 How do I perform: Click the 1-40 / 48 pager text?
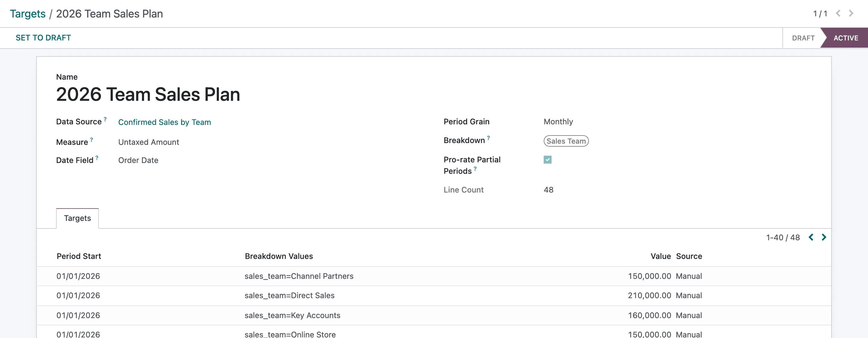[783, 238]
